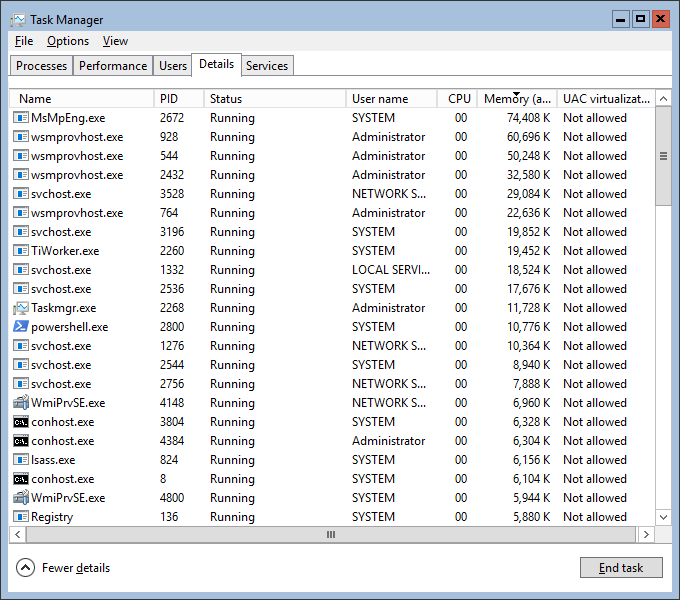Sort by the Name column header
The image size is (680, 600).
pyautogui.click(x=82, y=99)
